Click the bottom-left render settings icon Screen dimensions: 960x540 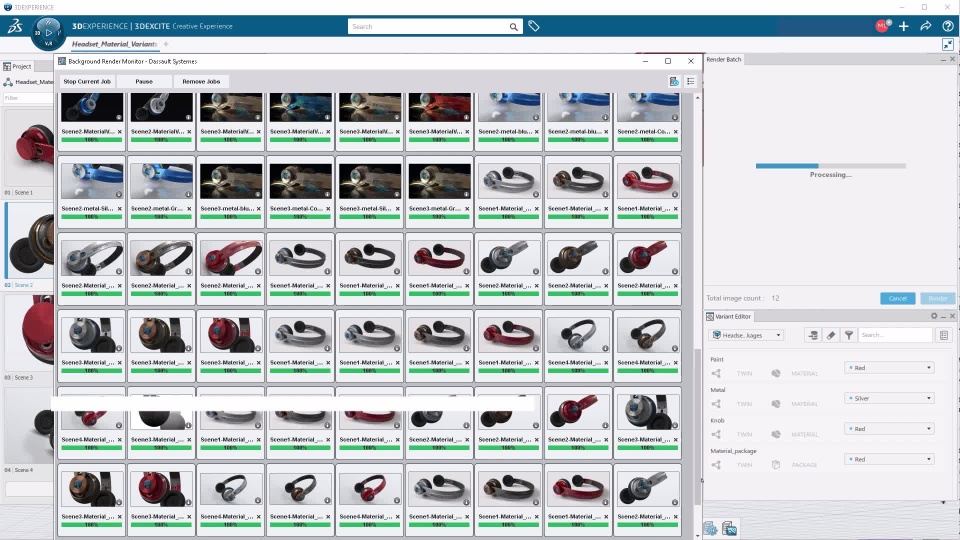pyautogui.click(x=710, y=528)
